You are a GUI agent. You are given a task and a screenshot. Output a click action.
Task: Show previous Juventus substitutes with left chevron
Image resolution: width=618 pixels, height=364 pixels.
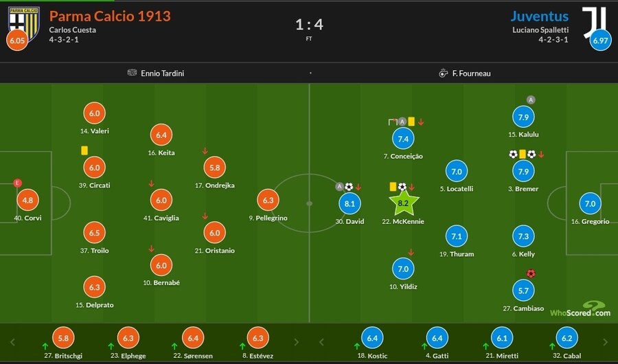[x=321, y=341]
